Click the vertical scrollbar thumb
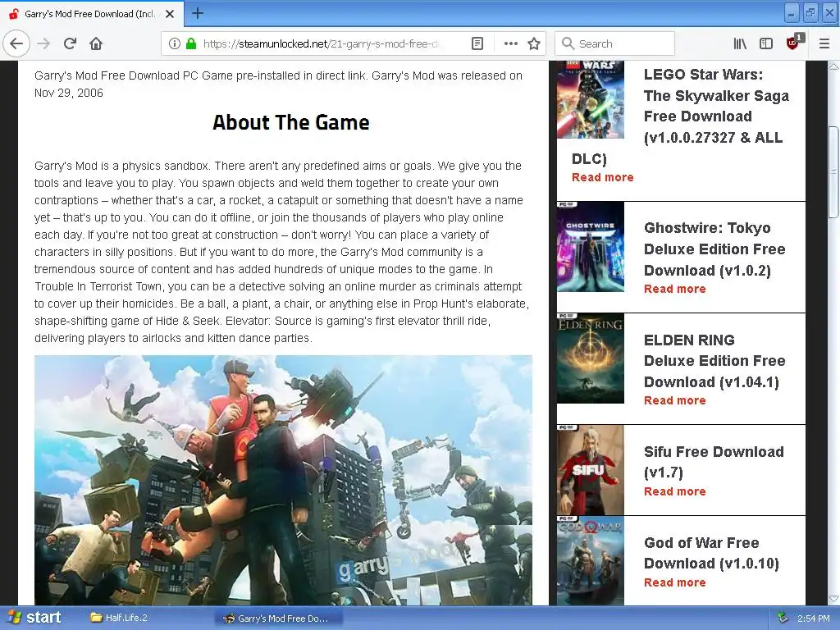Viewport: 840px width, 630px height. (x=833, y=172)
